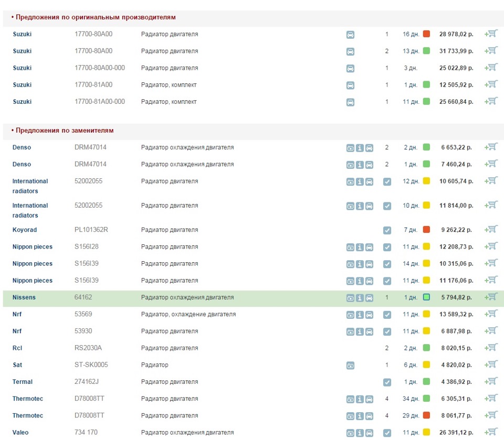Add Suzuki 17700-80A00-000 radiator to cart
Viewport: 504px width, 440px height.
point(491,68)
